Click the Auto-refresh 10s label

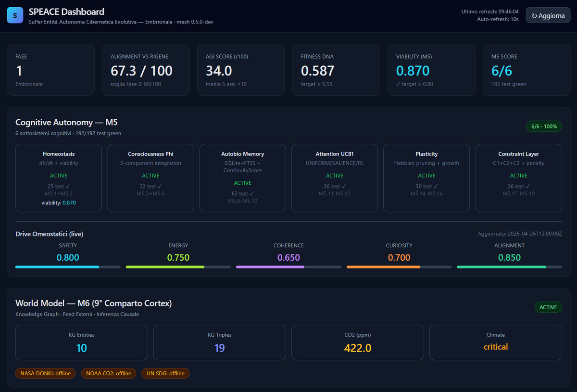pyautogui.click(x=498, y=19)
